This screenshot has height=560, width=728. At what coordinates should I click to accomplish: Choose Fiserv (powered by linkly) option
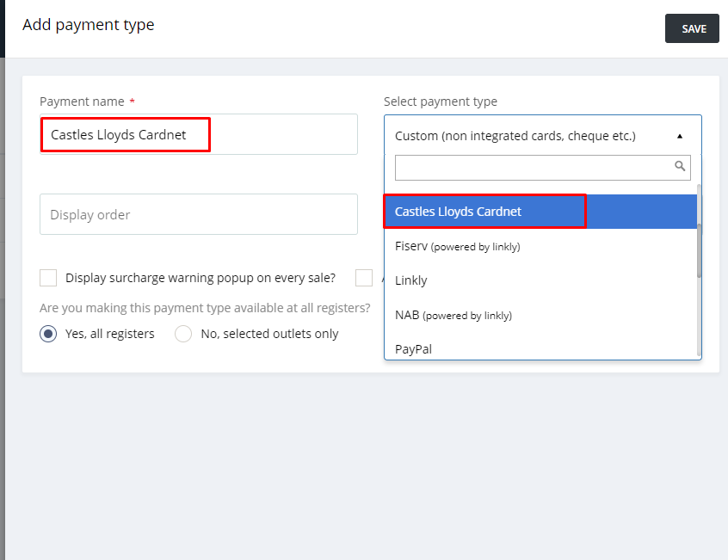[x=540, y=246]
